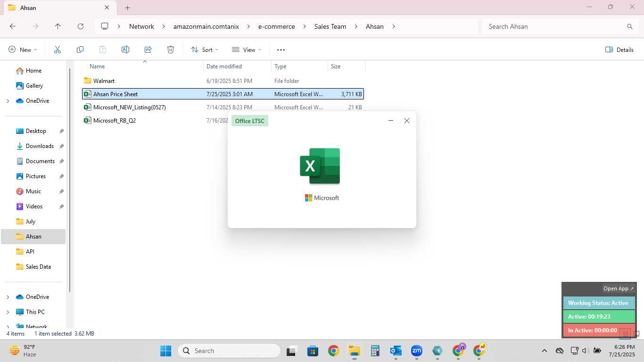
Task: Click the tracker widget hamburger menu icon
Action: click(625, 333)
